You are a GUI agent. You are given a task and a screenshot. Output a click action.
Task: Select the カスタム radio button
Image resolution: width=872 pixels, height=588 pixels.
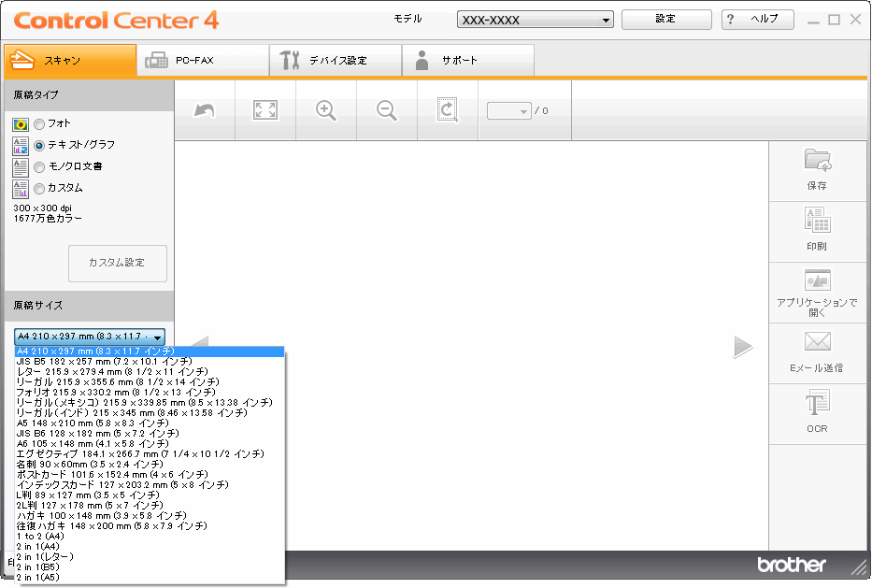coord(39,189)
